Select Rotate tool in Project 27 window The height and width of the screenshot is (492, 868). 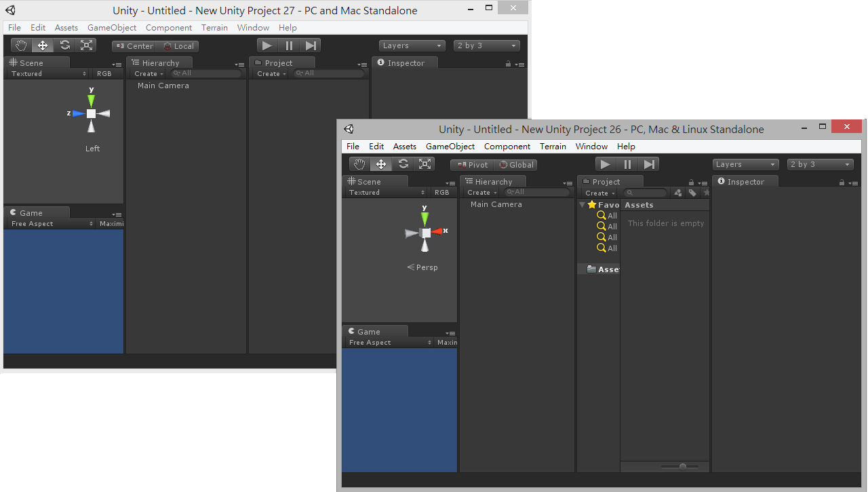64,45
